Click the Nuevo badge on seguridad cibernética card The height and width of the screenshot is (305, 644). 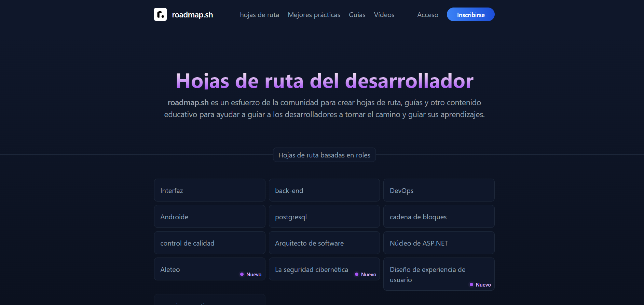366,275
